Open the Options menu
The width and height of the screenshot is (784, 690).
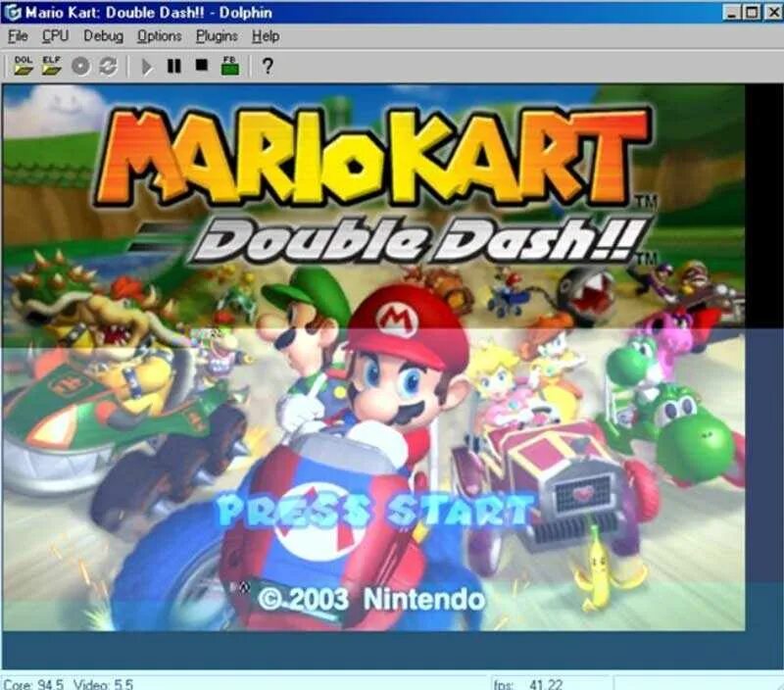click(160, 36)
